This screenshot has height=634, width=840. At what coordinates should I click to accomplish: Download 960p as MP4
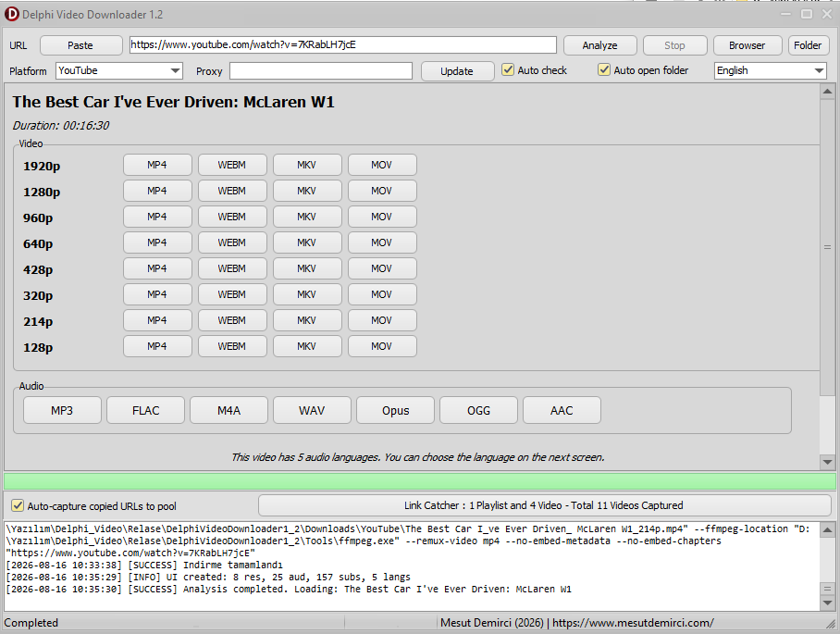[157, 217]
